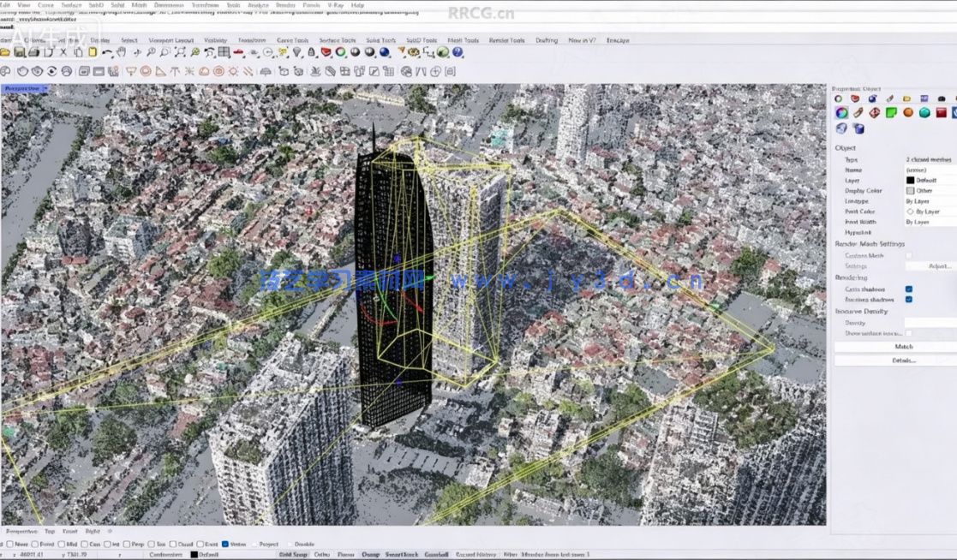Image resolution: width=957 pixels, height=560 pixels.
Task: Toggle Casts shadows in the Properties panel
Action: (x=910, y=290)
